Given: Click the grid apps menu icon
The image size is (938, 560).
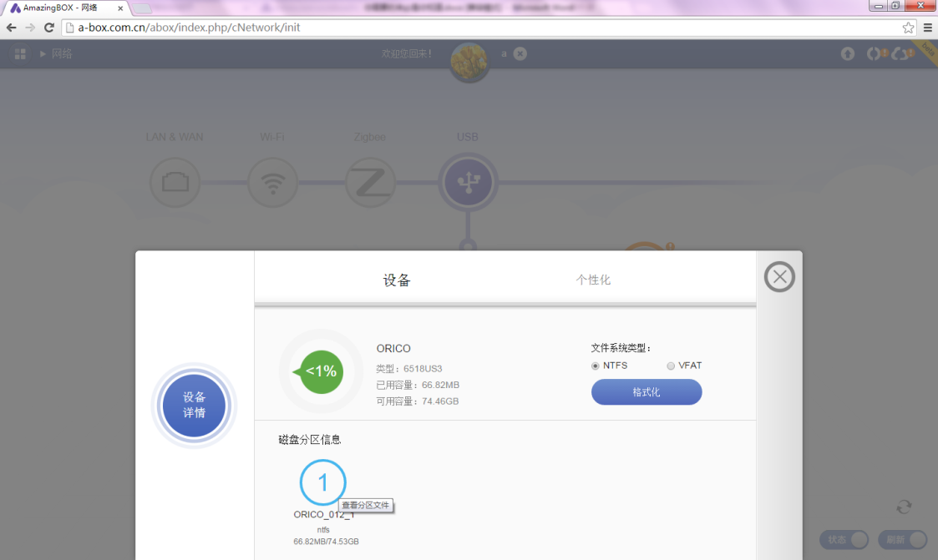Looking at the screenshot, I should click(x=20, y=54).
